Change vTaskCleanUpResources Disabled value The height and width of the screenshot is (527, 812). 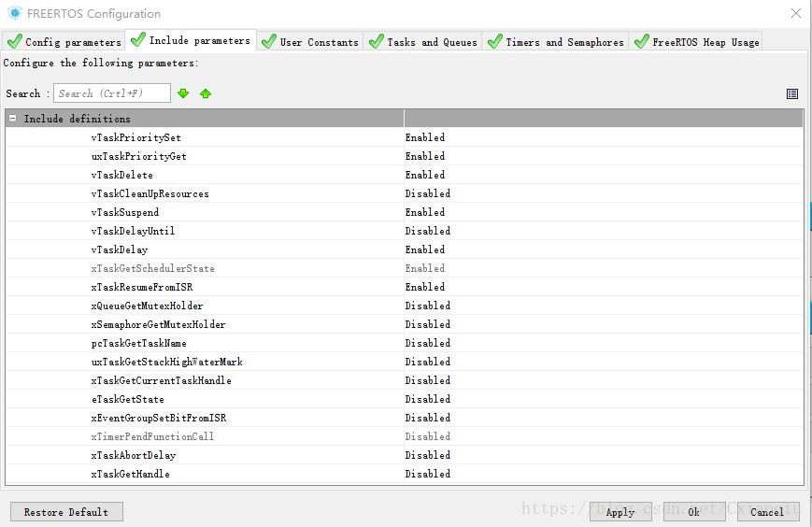coord(604,193)
